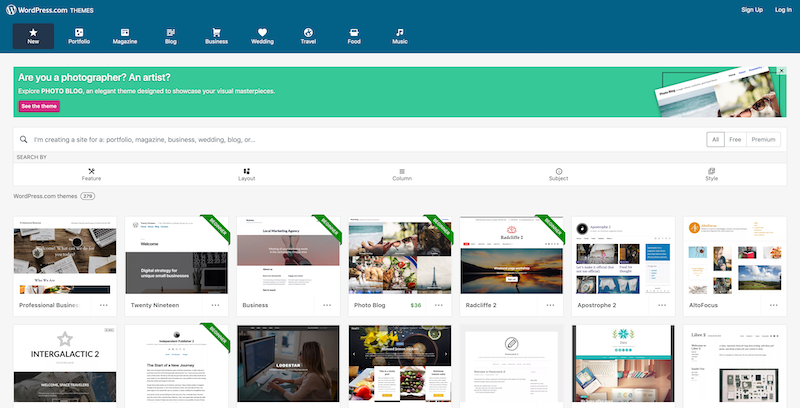Viewport: 800px width, 408px height.
Task: Click the 279 themes count badge
Action: [x=88, y=196]
